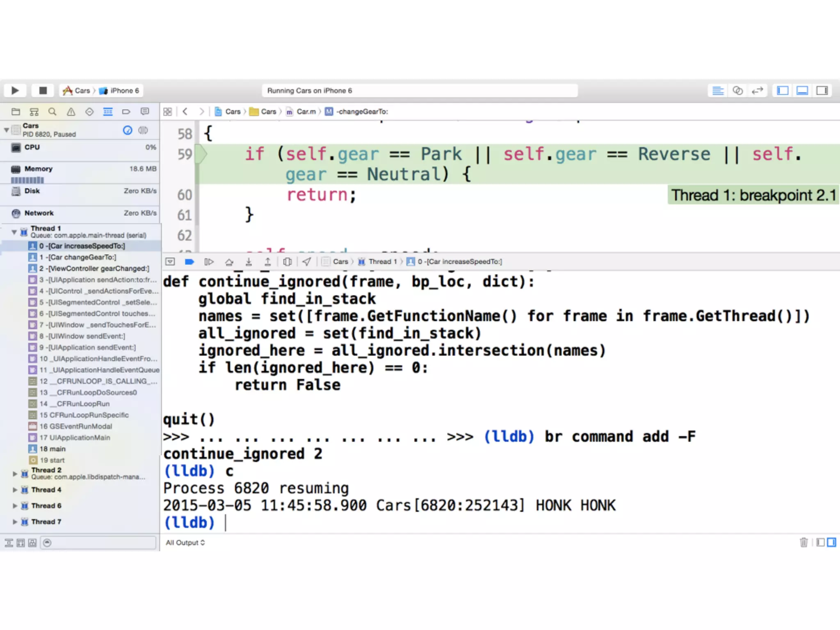
Task: Collapse Thread 1 disclosure triangle
Action: tap(14, 232)
